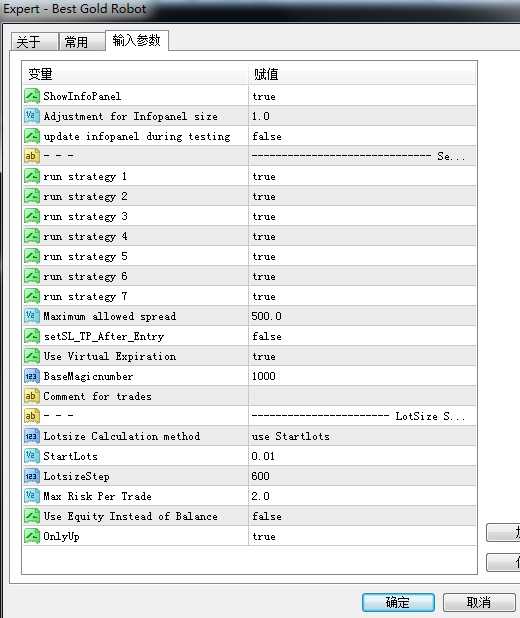Click the 赋值 column header
This screenshot has width=520, height=618.
[362, 74]
